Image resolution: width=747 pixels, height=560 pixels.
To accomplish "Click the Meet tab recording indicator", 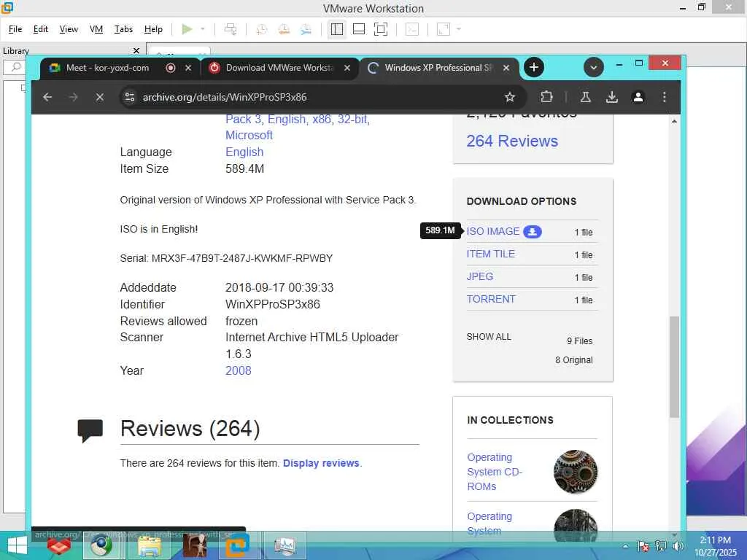I will tap(171, 68).
